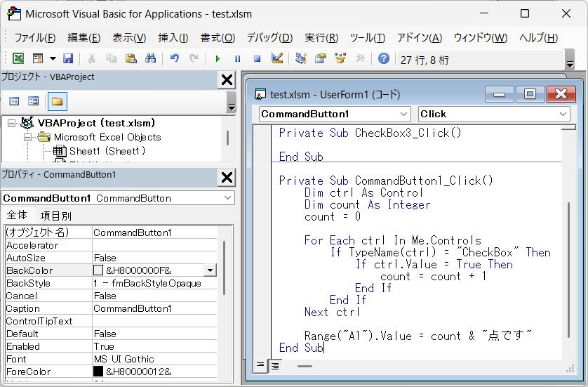The image size is (588, 387).
Task: Click the View Code icon in the project pane
Action: [14, 101]
